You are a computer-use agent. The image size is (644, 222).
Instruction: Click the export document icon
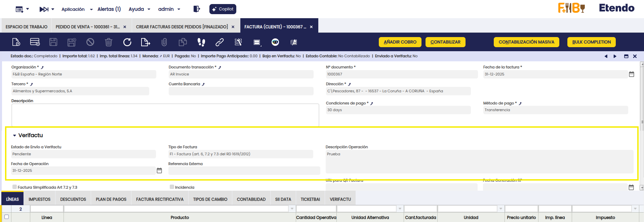[145, 42]
